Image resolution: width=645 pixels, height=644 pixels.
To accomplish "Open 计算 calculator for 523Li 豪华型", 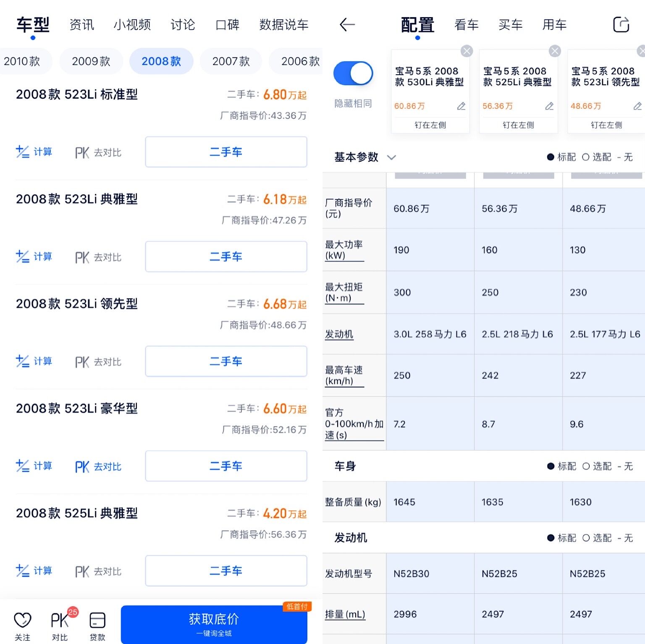I will pyautogui.click(x=34, y=466).
